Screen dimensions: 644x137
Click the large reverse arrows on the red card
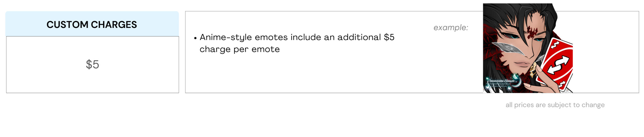coord(558,65)
